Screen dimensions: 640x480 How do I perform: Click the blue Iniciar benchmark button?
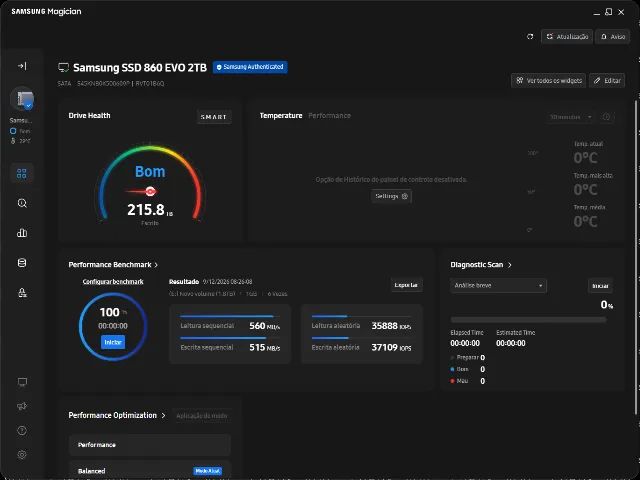pos(113,342)
